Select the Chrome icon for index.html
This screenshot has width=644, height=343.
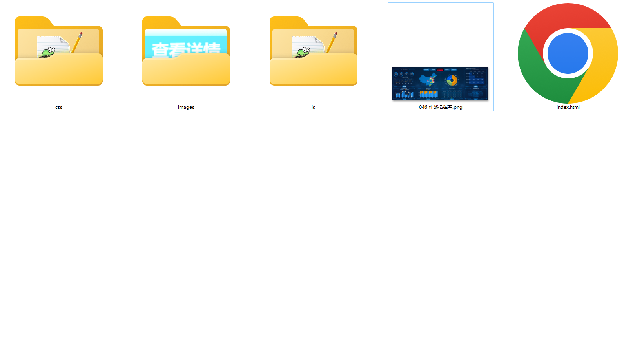tap(568, 53)
